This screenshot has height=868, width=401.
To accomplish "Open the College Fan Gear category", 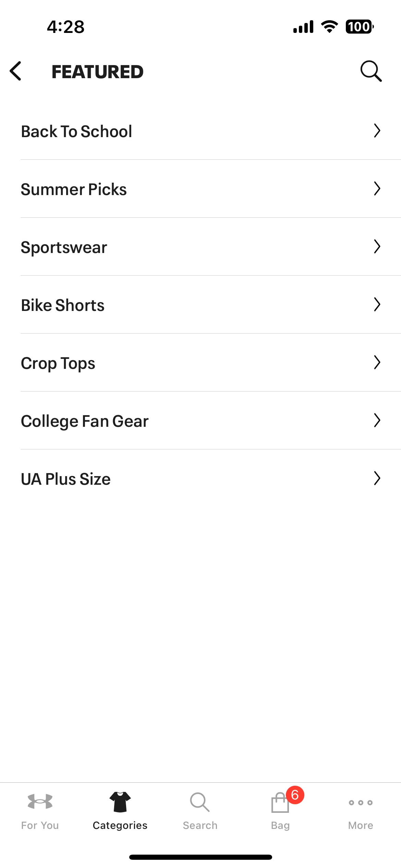I will click(200, 421).
